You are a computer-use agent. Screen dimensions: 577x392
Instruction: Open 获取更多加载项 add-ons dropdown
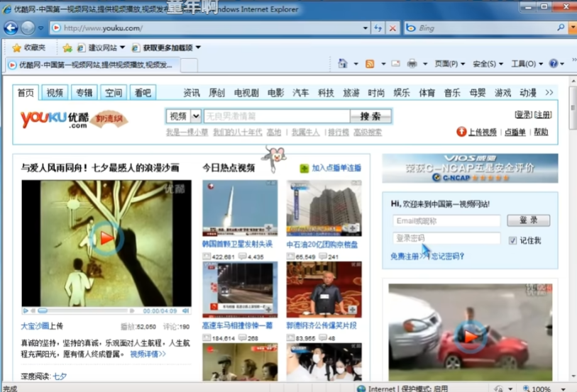pyautogui.click(x=167, y=47)
